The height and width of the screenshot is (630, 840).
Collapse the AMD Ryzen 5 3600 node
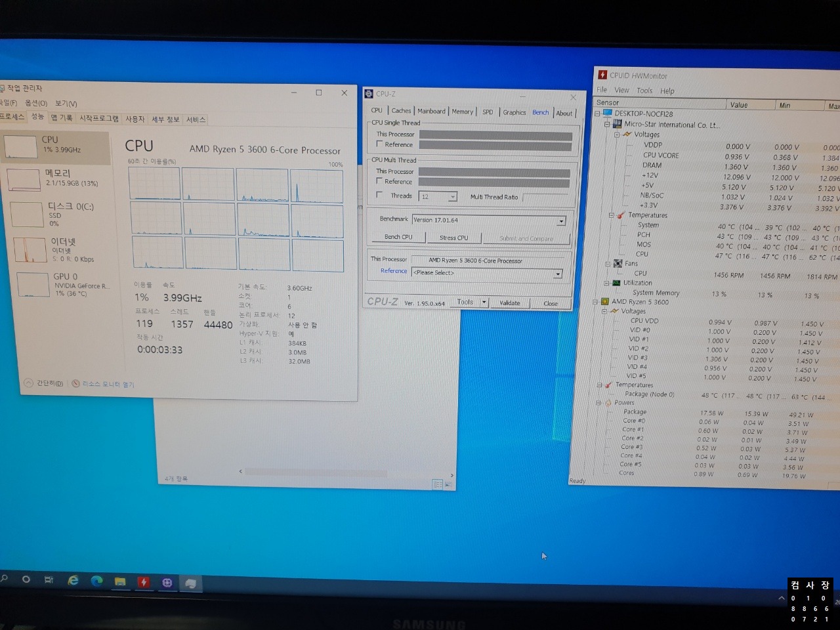tap(595, 302)
